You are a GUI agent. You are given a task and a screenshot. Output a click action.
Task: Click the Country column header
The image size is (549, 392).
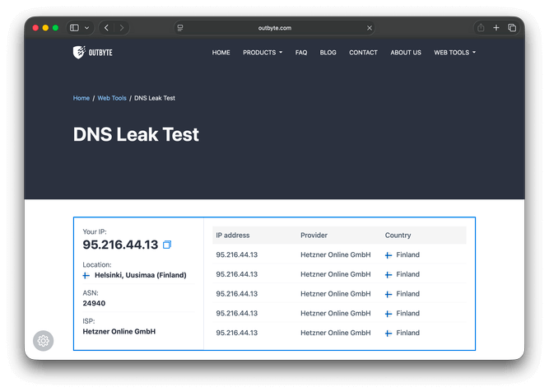click(398, 236)
